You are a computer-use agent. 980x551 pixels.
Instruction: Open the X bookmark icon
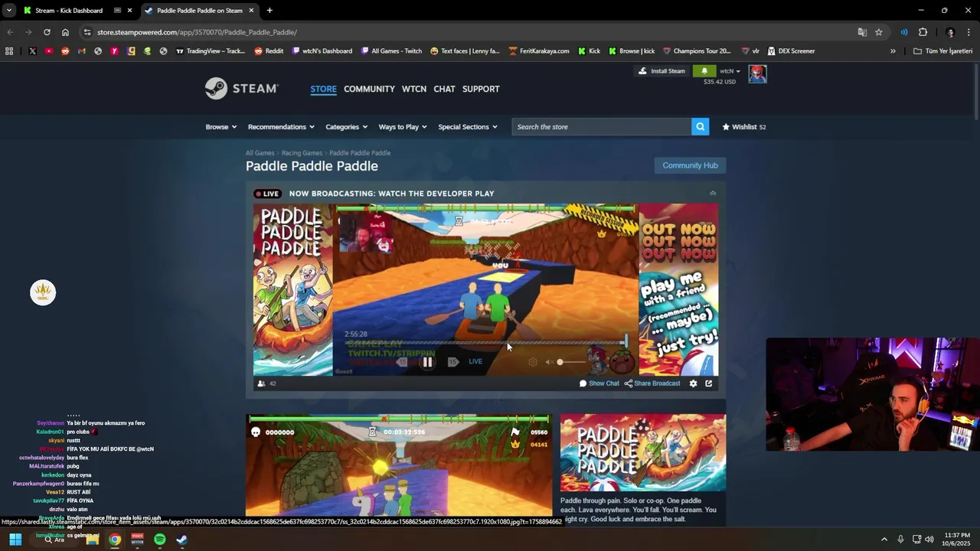click(x=32, y=51)
